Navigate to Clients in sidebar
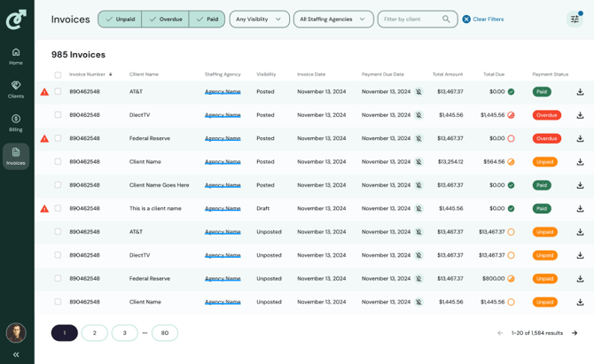 16,89
